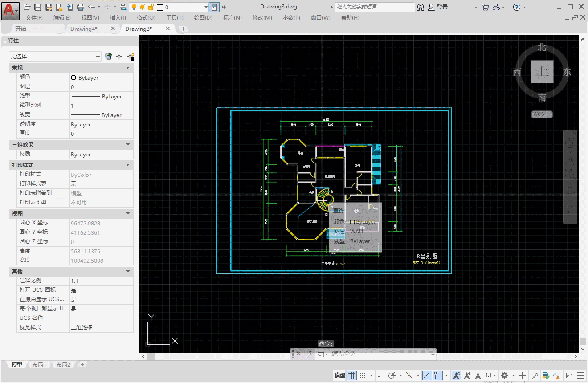This screenshot has width=588, height=383.
Task: Switch to the Drawing4* tab
Action: coord(84,29)
